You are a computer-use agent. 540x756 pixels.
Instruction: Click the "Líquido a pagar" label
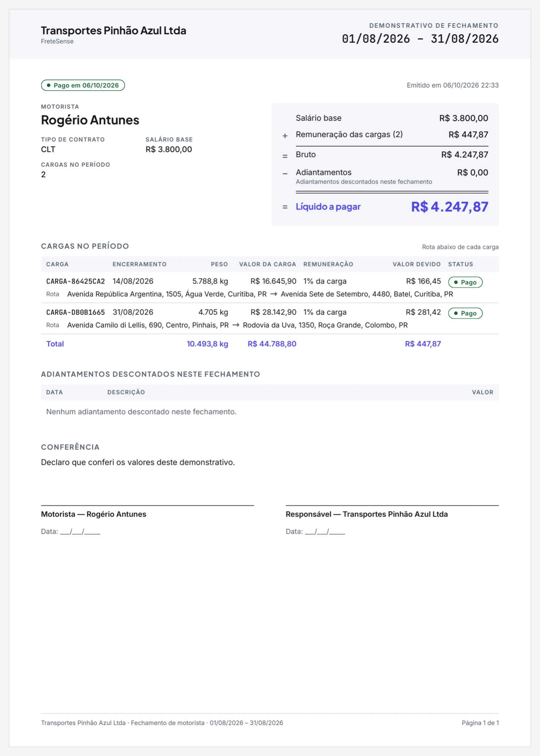pyautogui.click(x=328, y=207)
